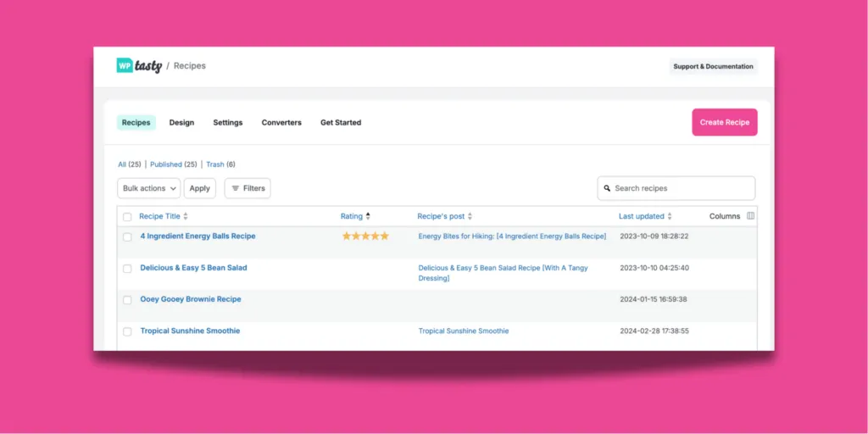
Task: Click the Recipe Title sort arrows
Action: [x=186, y=216]
